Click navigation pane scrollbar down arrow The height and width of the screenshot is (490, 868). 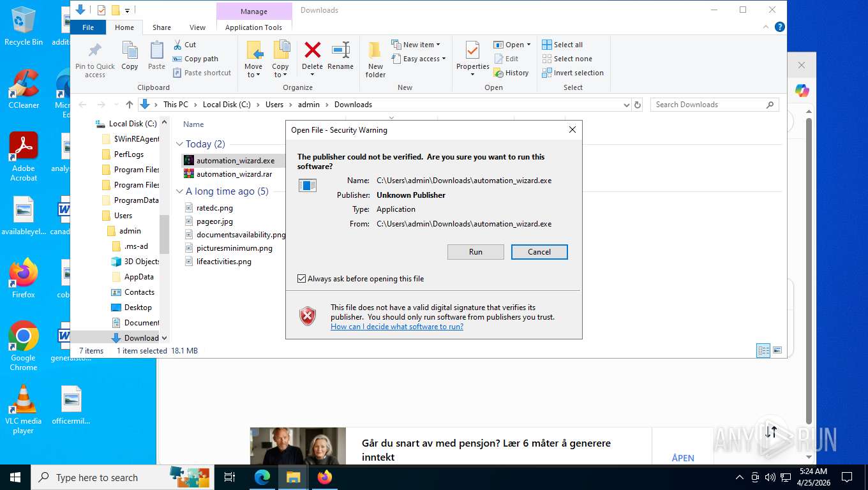pos(164,338)
